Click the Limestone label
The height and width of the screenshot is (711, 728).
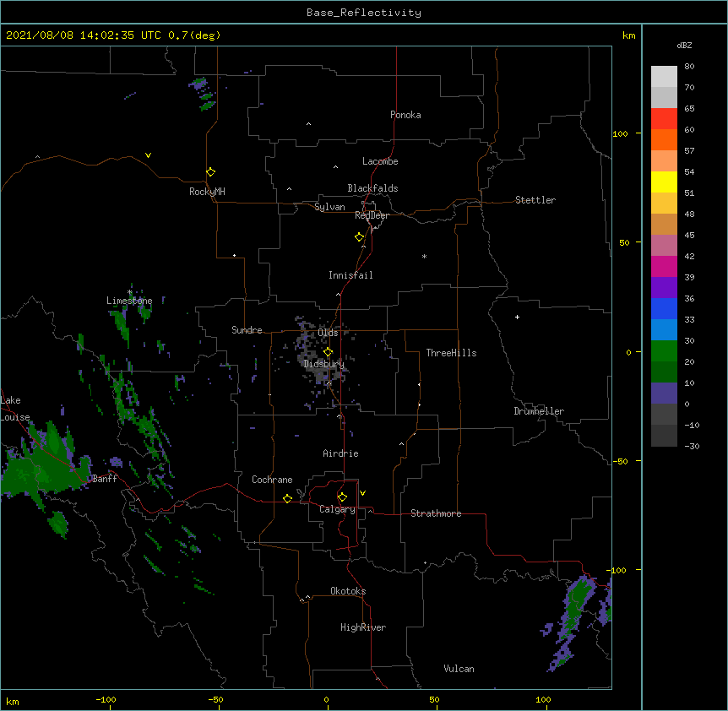[129, 301]
